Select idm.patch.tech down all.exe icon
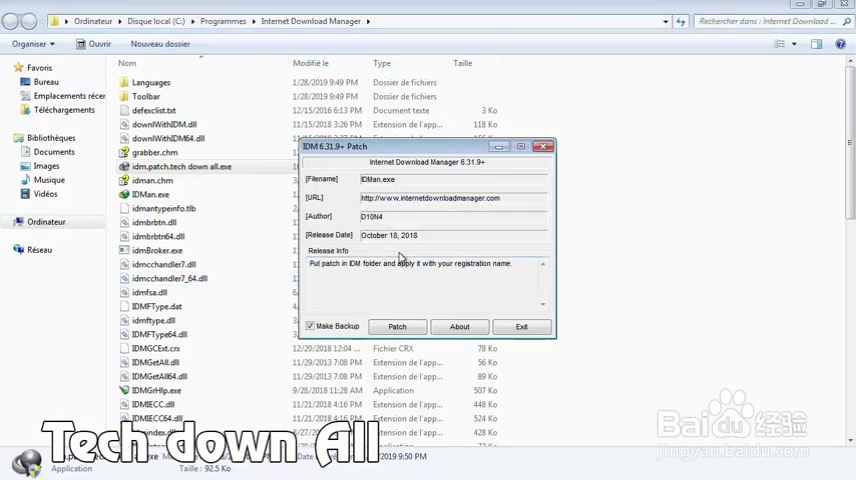 124,167
